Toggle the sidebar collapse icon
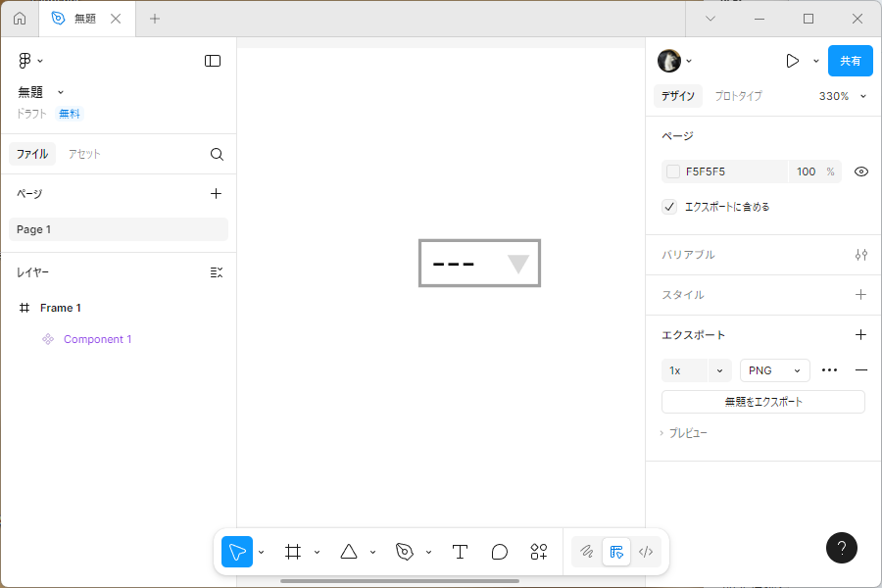 [x=212, y=61]
